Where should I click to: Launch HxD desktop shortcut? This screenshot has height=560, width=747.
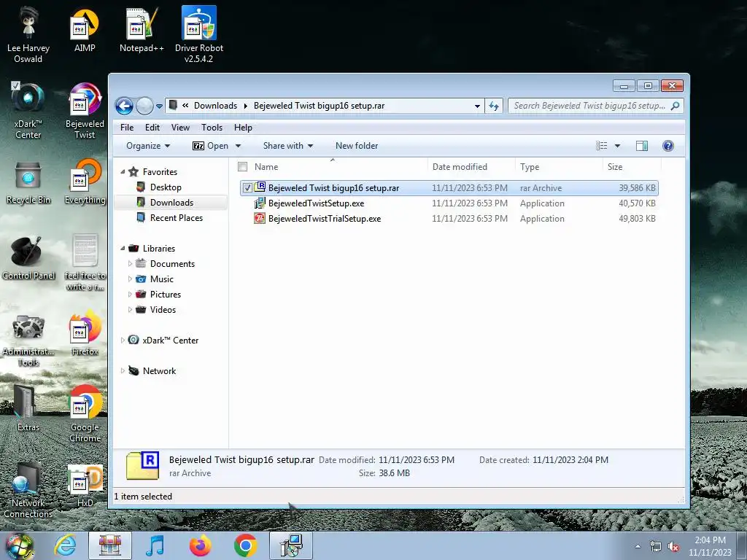[x=85, y=486]
